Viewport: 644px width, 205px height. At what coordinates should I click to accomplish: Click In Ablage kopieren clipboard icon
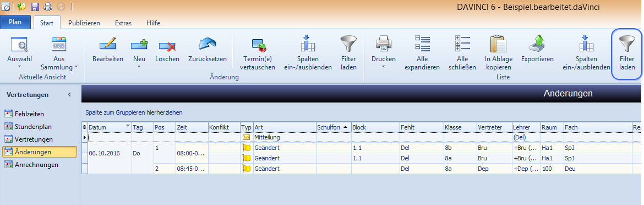(x=498, y=44)
